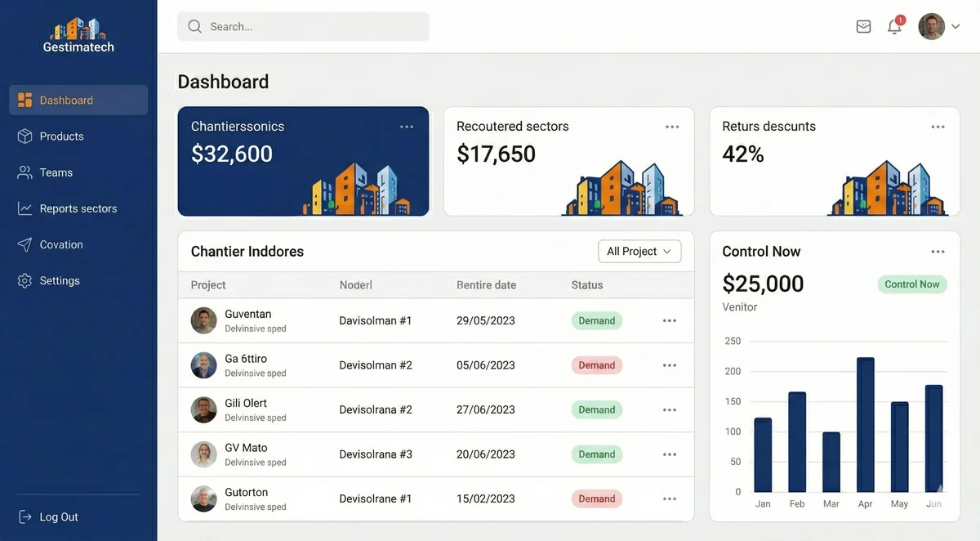980x541 pixels.
Task: Click the Gestimatech logo
Action: pyautogui.click(x=78, y=36)
